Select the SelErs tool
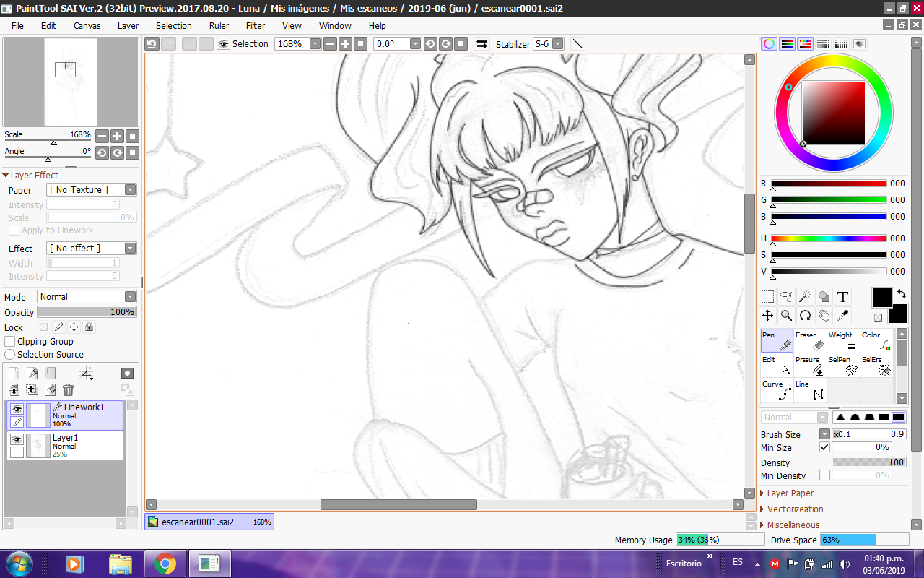The height and width of the screenshot is (578, 924). (876, 366)
